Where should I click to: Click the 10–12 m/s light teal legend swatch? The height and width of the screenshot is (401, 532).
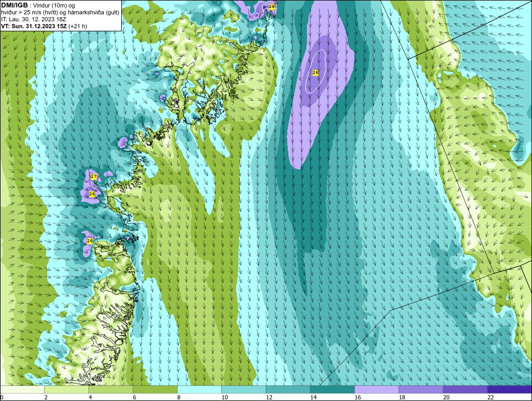[x=244, y=389]
